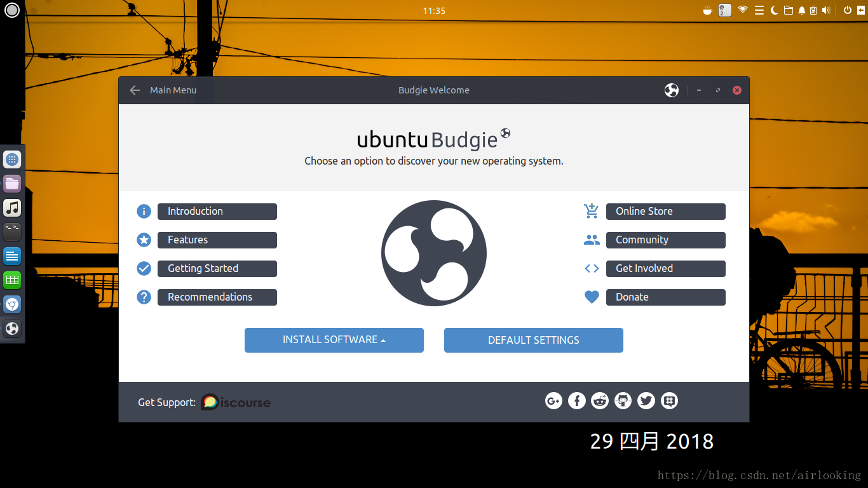Click the people icon beside Community
The width and height of the screenshot is (868, 488).
(x=592, y=240)
